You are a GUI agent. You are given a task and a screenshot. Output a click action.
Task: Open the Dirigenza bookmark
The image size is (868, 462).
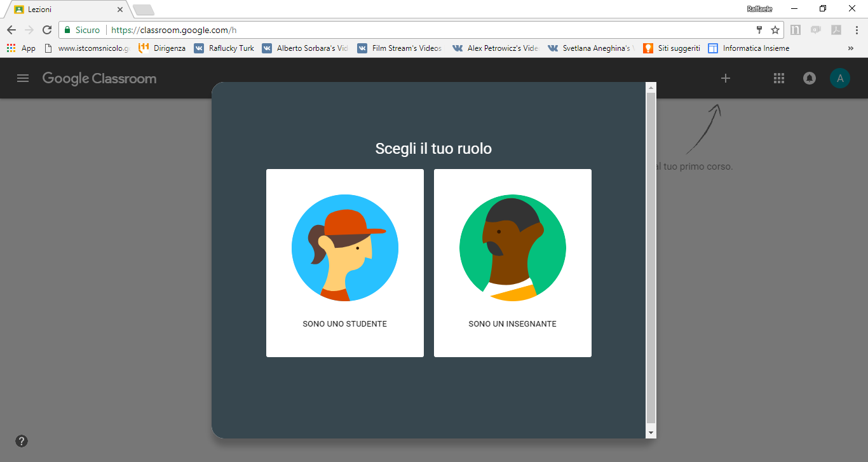point(163,48)
